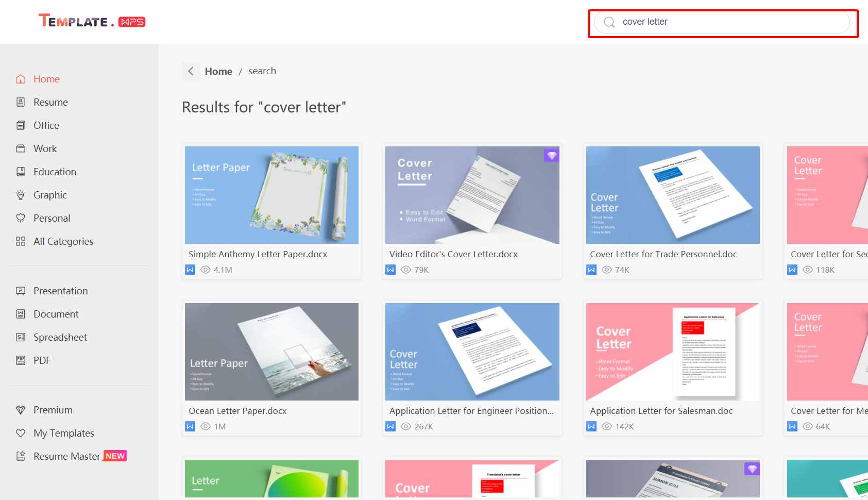868x500 pixels.
Task: Click the Word file icon under Ocean Letter Paper
Action: click(x=190, y=426)
